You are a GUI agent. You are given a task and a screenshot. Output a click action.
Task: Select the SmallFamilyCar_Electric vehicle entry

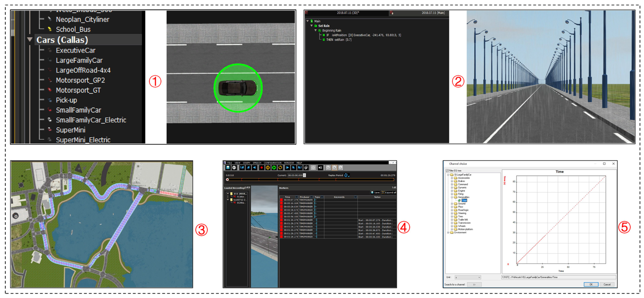pos(91,120)
